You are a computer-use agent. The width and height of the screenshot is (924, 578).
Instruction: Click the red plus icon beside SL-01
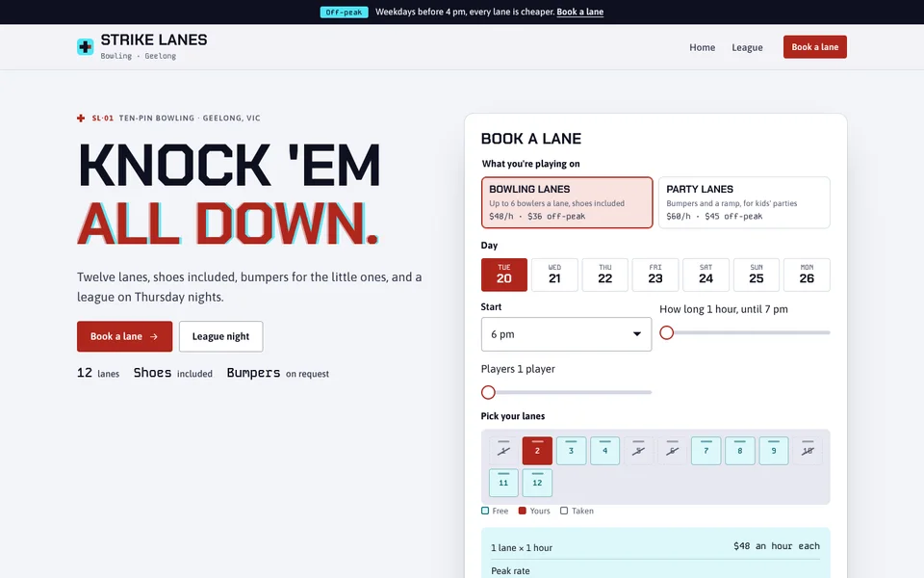coord(81,118)
